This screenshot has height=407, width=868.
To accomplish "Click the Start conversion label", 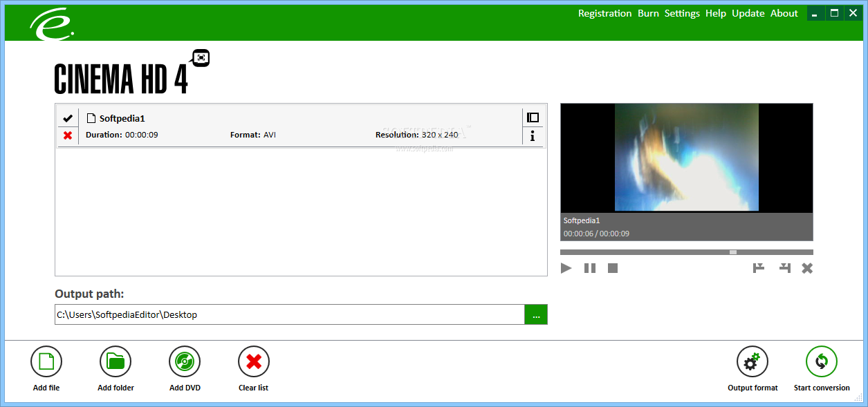I will [x=822, y=388].
